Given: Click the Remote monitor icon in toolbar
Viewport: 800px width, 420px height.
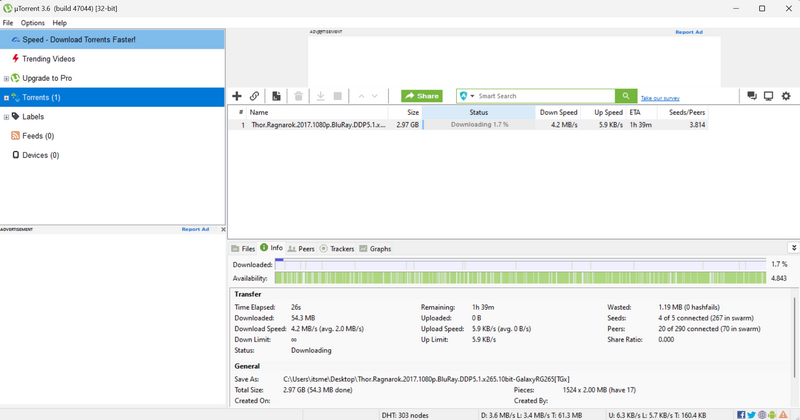Looking at the screenshot, I should coord(768,96).
